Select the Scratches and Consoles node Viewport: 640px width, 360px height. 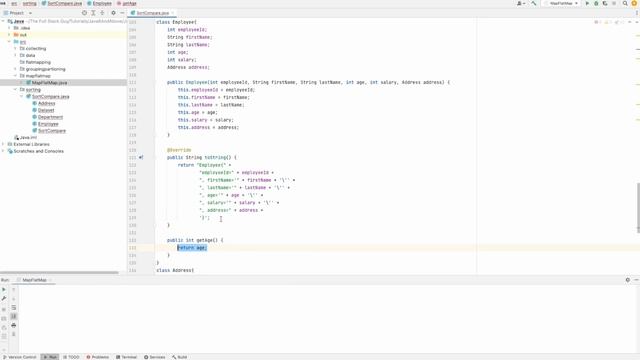tap(38, 151)
